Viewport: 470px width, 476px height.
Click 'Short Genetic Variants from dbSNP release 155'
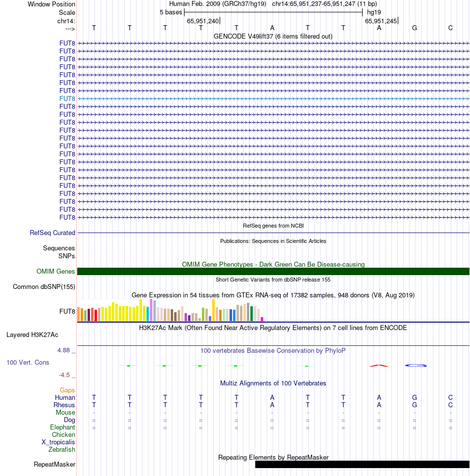tap(273, 280)
